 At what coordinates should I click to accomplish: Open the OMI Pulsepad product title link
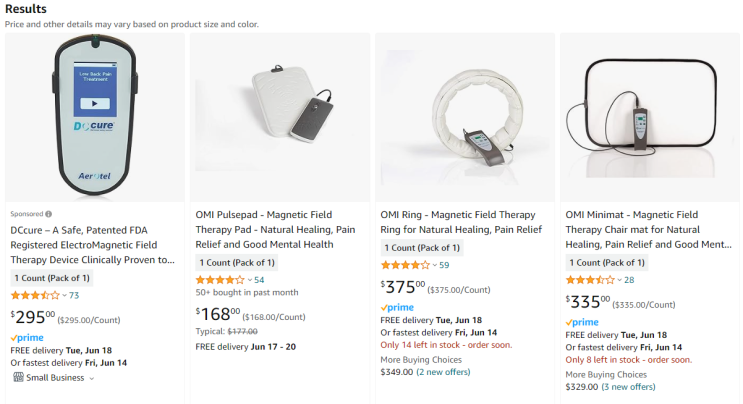pos(275,230)
